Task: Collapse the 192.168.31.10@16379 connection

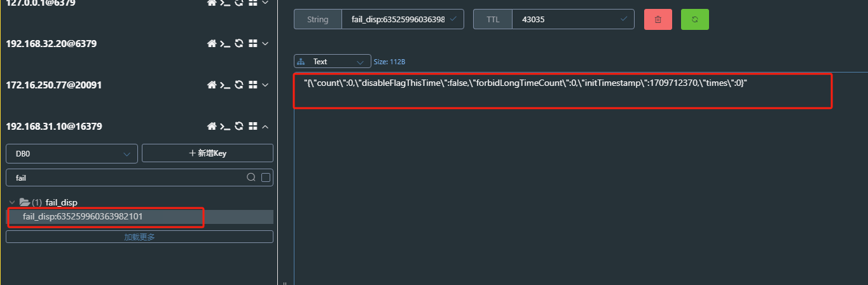Action: pos(266,127)
